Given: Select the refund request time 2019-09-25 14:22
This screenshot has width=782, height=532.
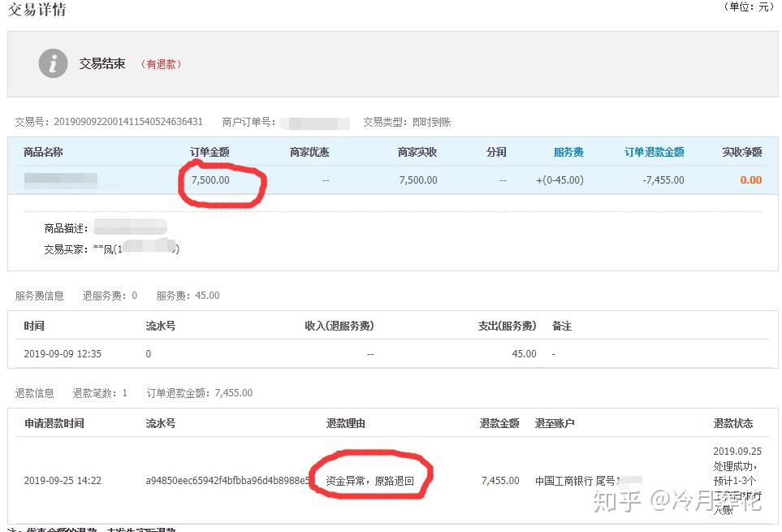Looking at the screenshot, I should click(63, 481).
